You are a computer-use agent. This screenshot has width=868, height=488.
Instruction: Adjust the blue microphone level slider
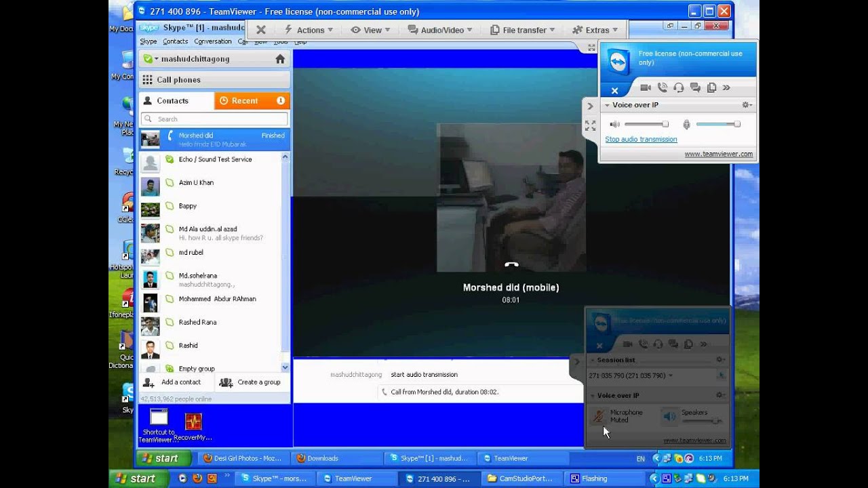coord(718,124)
